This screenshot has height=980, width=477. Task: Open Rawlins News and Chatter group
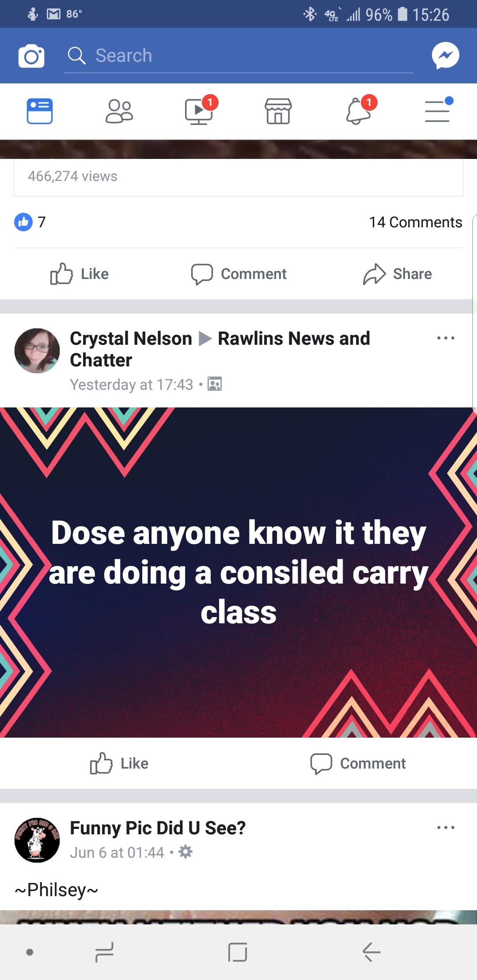pyautogui.click(x=220, y=349)
